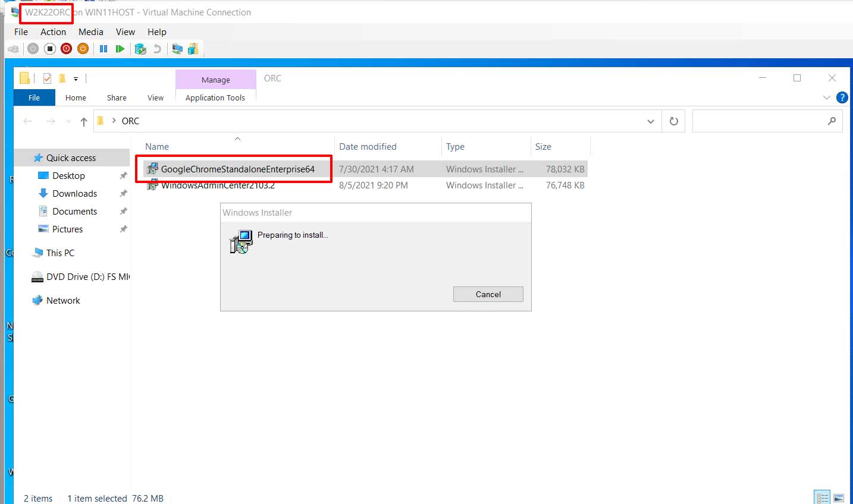Sort files by the Size column
The width and height of the screenshot is (853, 504).
point(560,146)
